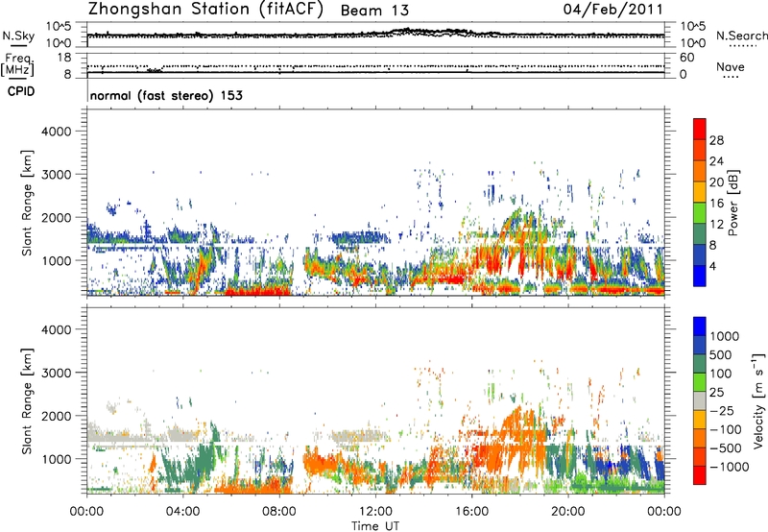
Task: Click 'normal (fast stereo) 153' text
Action: click(x=166, y=95)
